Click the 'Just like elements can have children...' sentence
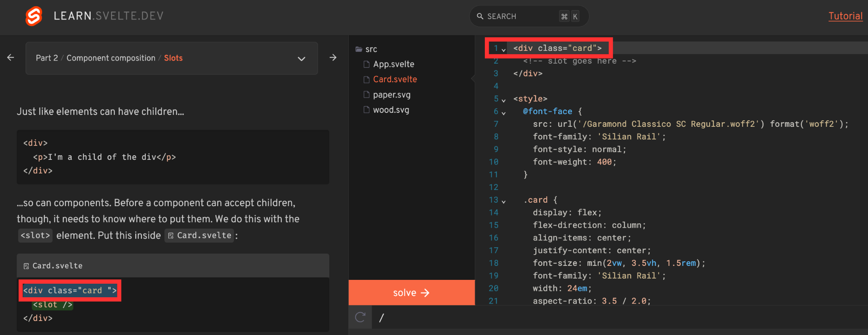This screenshot has width=868, height=335. click(x=100, y=112)
